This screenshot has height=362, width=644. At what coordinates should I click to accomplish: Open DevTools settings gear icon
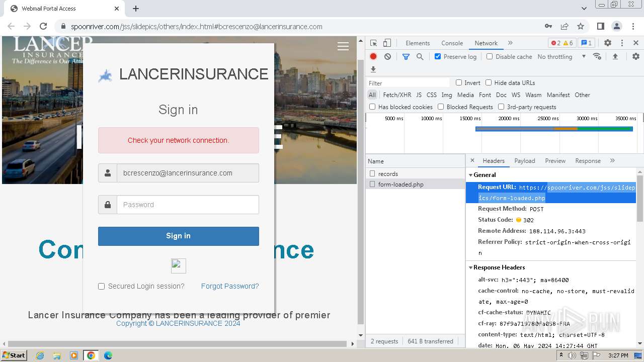coord(608,43)
